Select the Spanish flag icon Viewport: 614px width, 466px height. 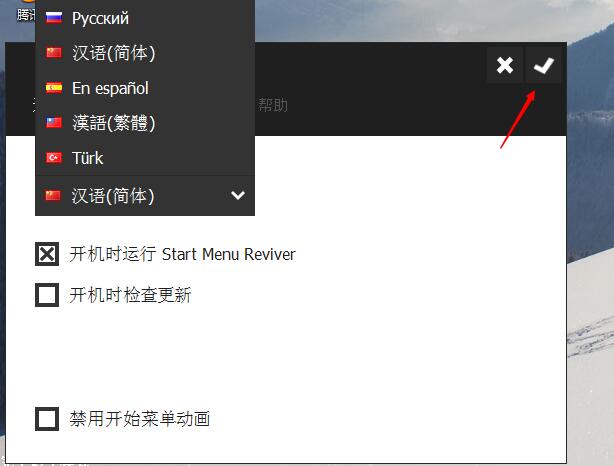coord(54,88)
